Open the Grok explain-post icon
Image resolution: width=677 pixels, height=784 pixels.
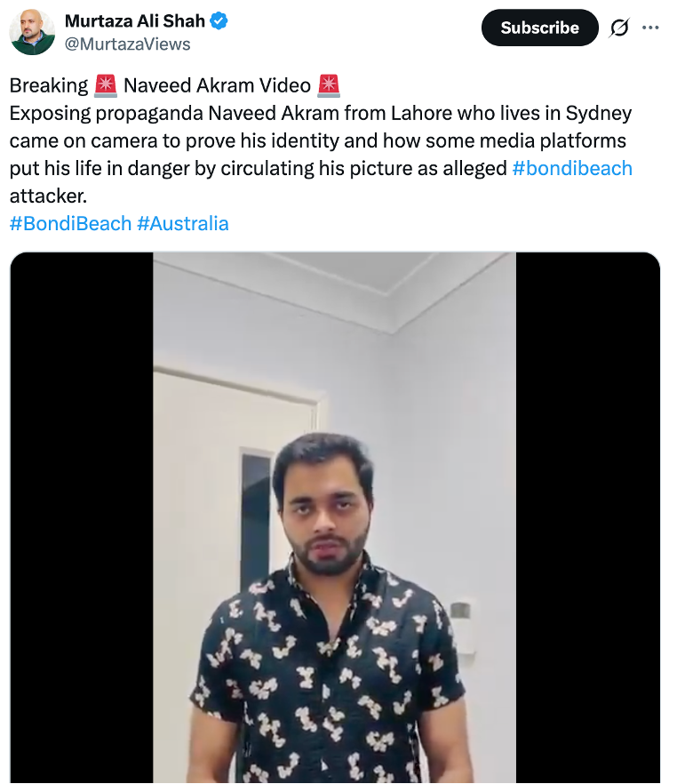pyautogui.click(x=619, y=28)
